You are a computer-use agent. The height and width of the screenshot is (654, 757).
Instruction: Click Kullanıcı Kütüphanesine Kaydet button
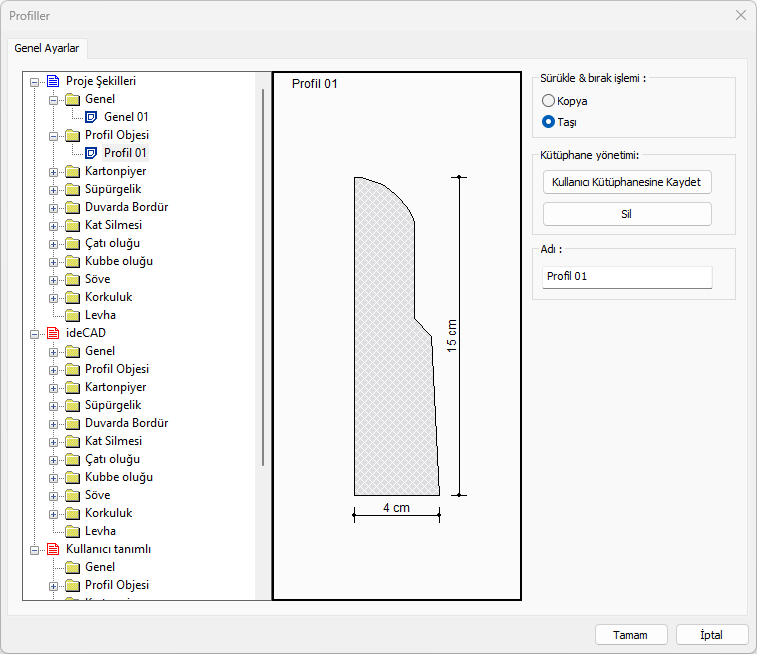627,183
